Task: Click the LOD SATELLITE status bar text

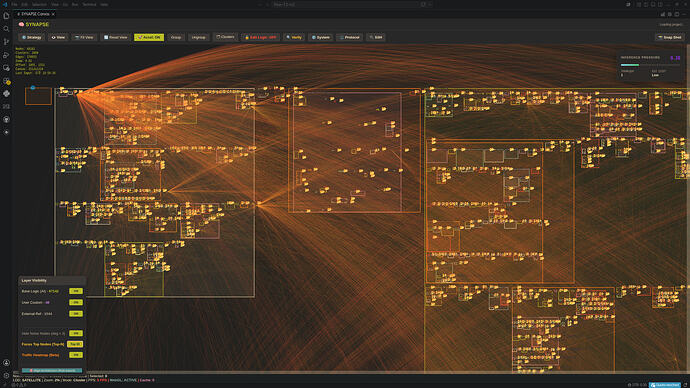Action: click(x=27, y=380)
